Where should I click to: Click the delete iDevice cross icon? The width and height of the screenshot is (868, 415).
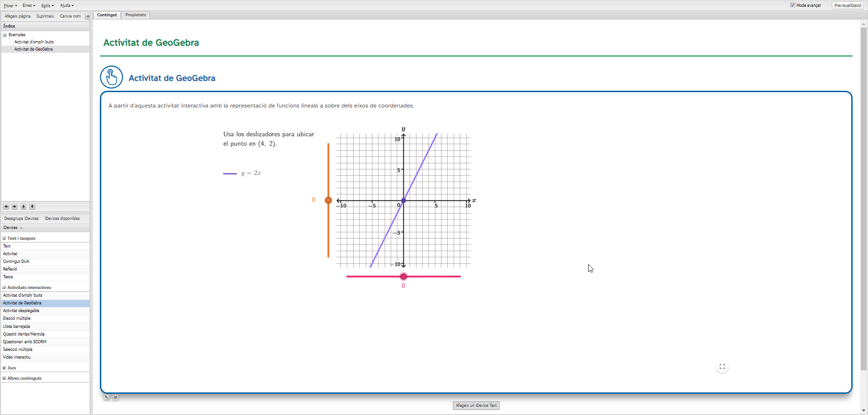click(116, 397)
